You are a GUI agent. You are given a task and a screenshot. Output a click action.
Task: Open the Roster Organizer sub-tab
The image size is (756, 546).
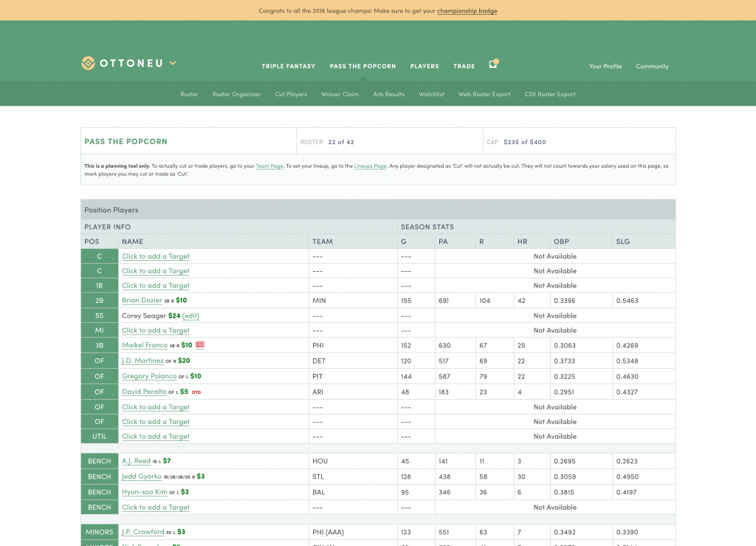pyautogui.click(x=236, y=94)
